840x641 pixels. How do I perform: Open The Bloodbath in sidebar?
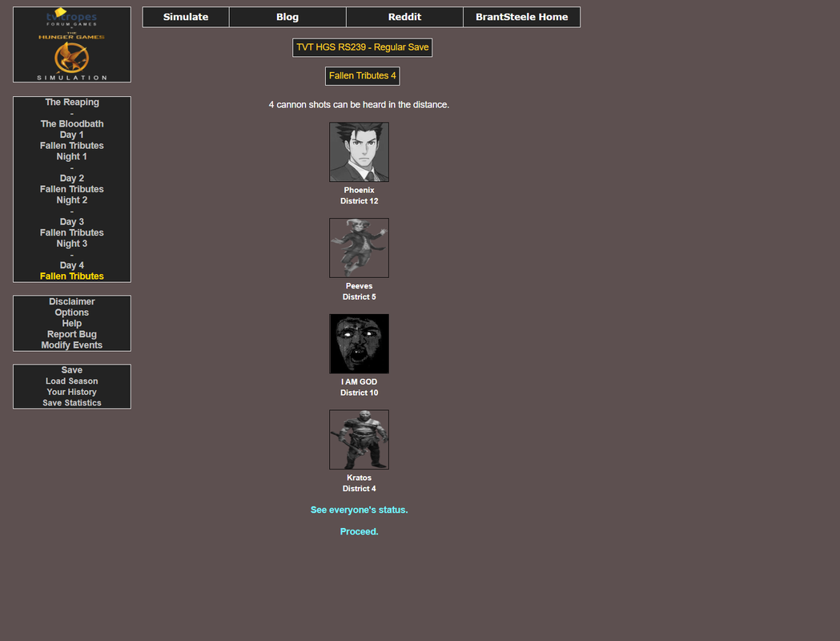72,124
